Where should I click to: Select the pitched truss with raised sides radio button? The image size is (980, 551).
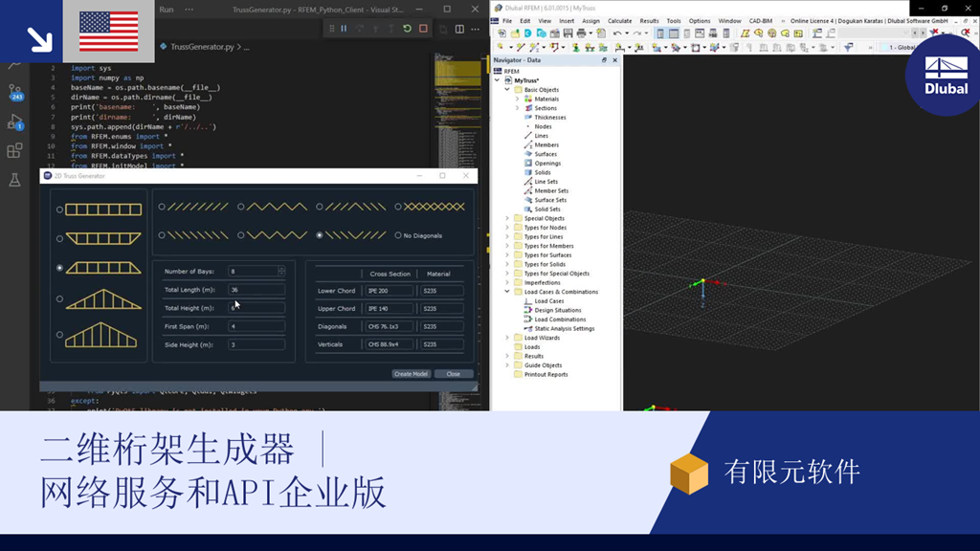click(x=60, y=335)
